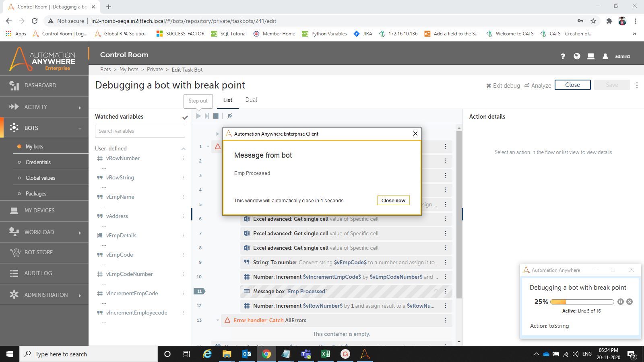
Task: Open options for line 13 Error handler
Action: [446, 320]
